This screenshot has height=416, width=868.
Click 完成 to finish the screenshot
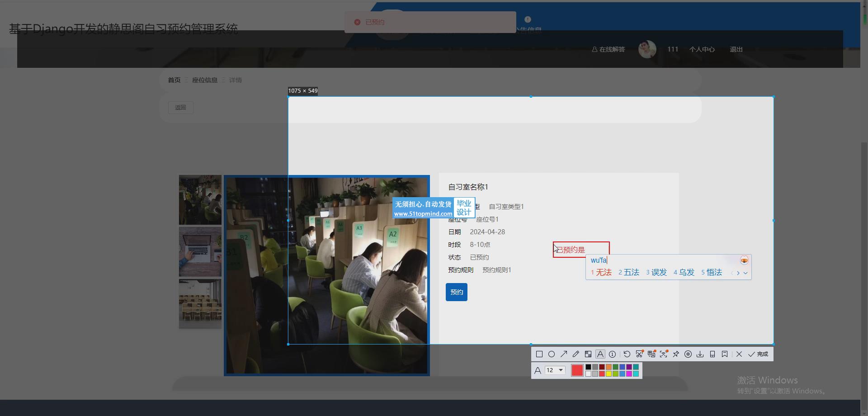point(758,354)
